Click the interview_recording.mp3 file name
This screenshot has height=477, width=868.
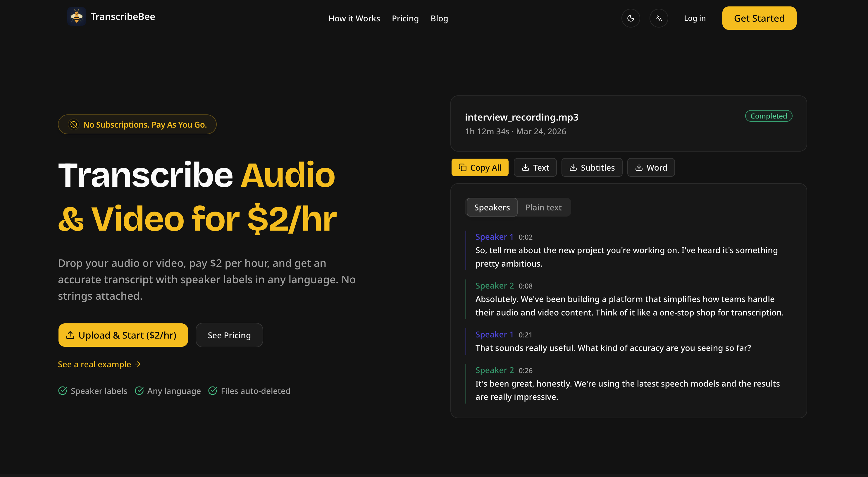pos(522,117)
